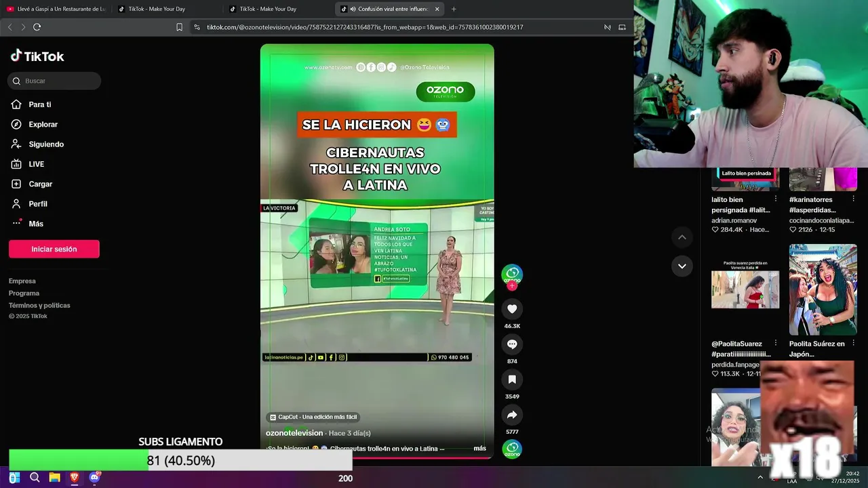
Task: Open the browser sidebar panel icon
Action: click(622, 27)
